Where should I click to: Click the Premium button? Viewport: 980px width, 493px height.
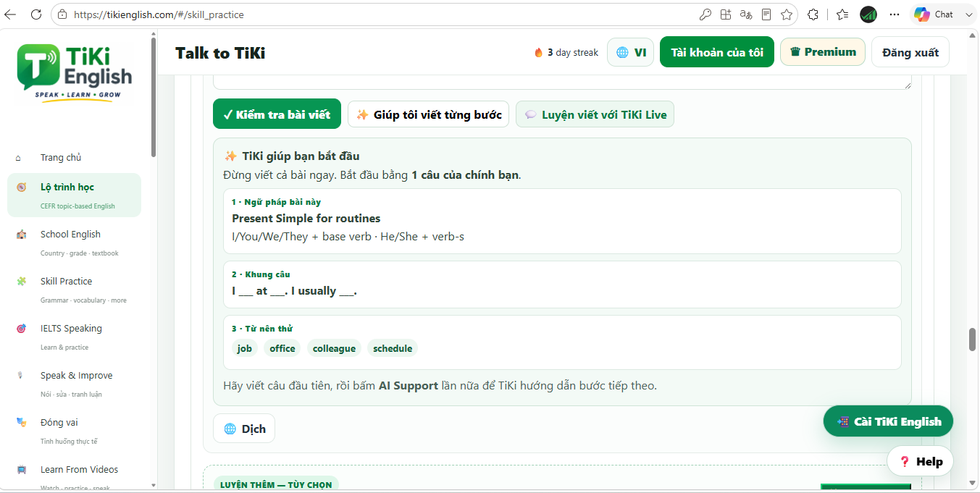823,52
